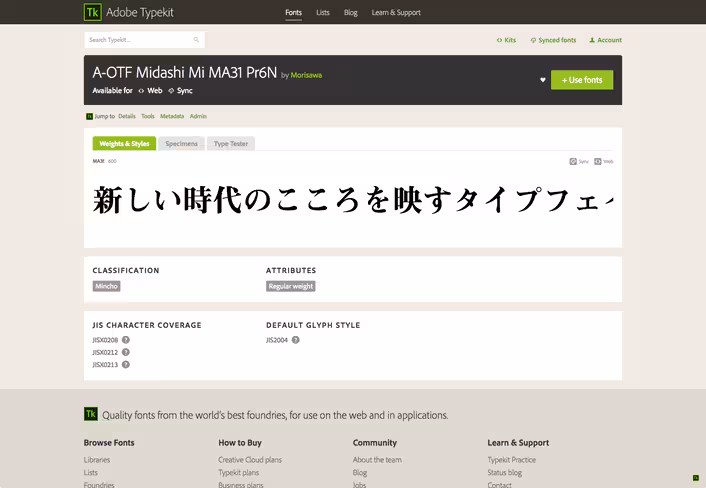This screenshot has width=706, height=488.
Task: Open the Libraries footer link
Action: pyautogui.click(x=97, y=460)
